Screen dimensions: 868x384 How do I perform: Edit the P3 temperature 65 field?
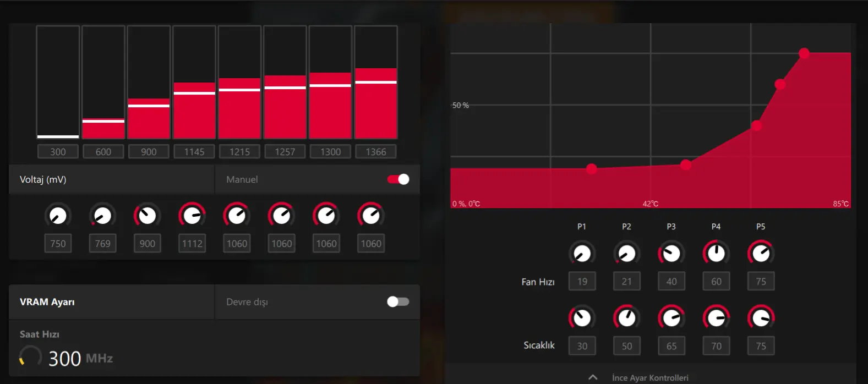point(672,346)
